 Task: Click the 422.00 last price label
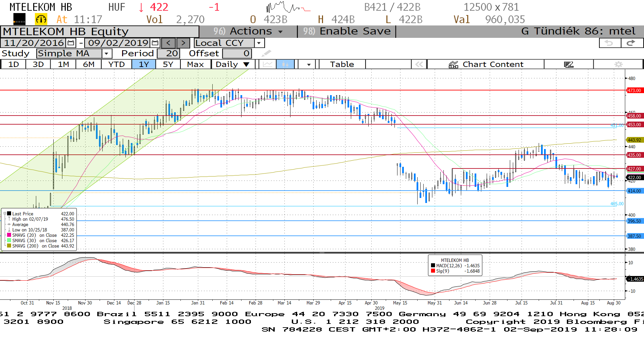coord(634,178)
